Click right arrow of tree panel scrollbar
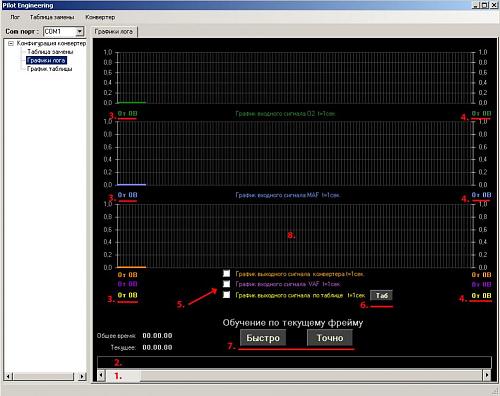 pyautogui.click(x=82, y=377)
